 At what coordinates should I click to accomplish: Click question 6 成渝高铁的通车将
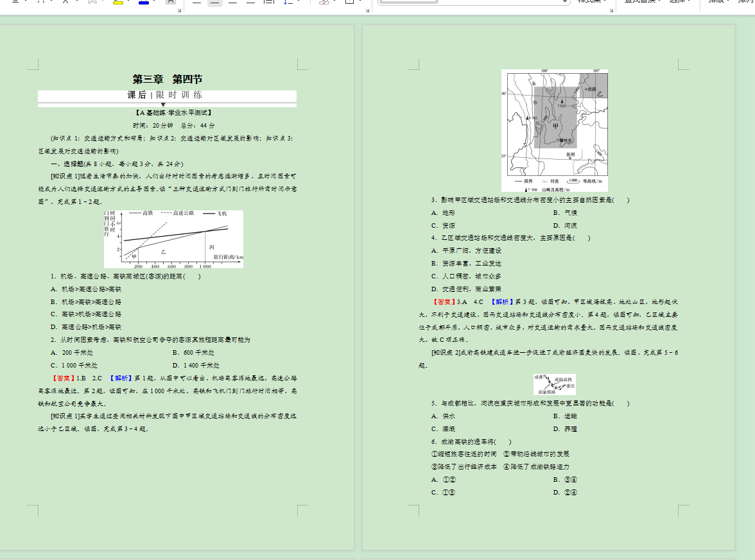[x=471, y=441]
